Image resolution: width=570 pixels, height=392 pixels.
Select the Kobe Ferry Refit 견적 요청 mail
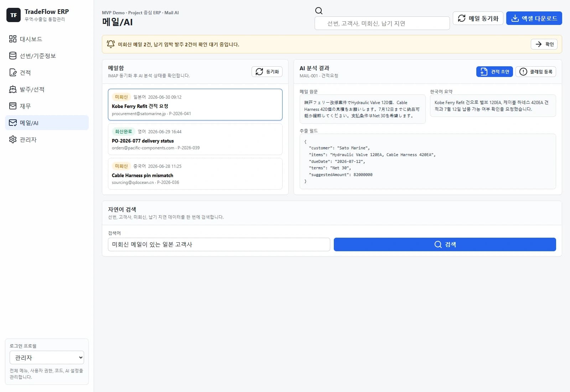tap(195, 104)
